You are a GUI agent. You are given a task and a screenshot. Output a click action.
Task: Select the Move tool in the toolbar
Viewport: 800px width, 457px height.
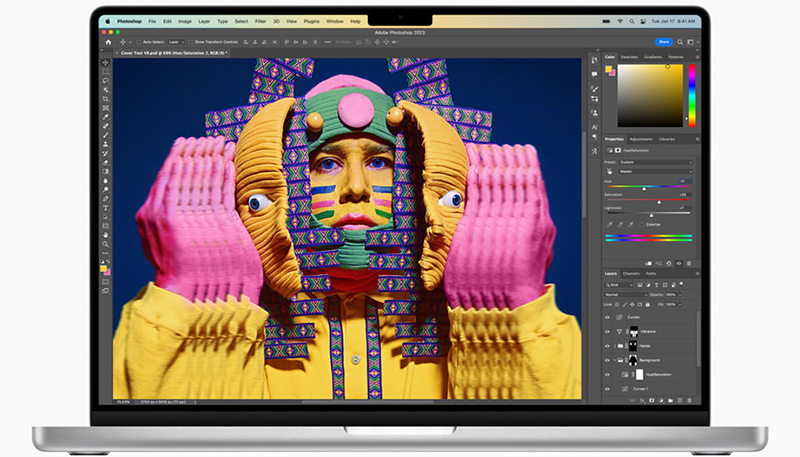click(106, 62)
